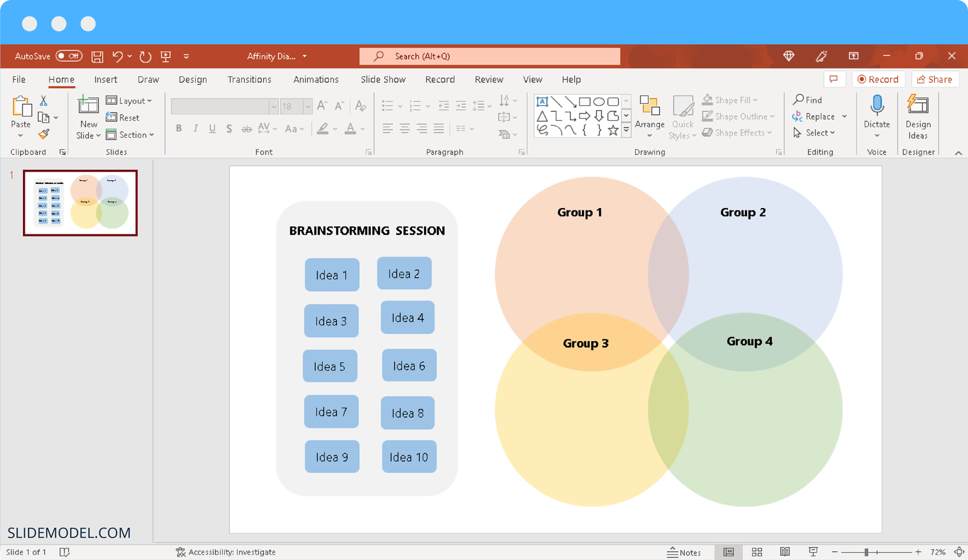The height and width of the screenshot is (560, 968).
Task: Toggle the Notes pane
Action: coord(684,552)
